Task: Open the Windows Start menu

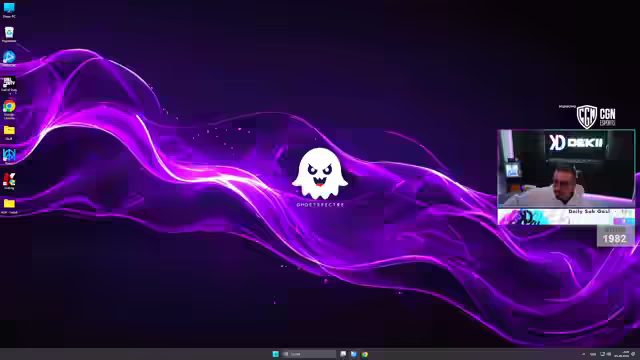Action: coord(276,354)
